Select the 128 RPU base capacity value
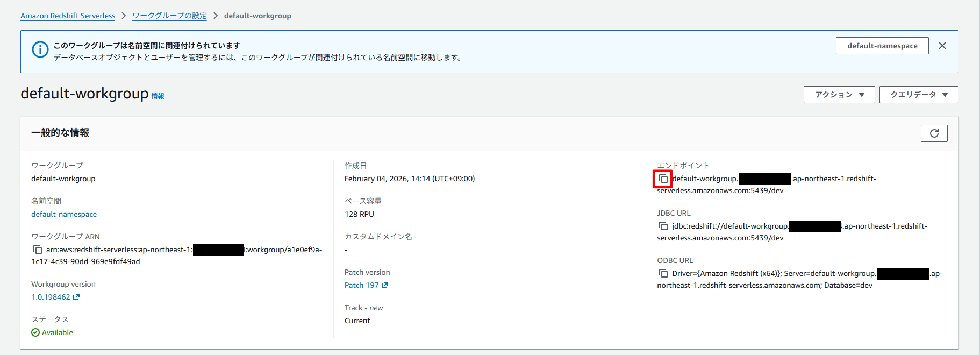This screenshot has height=355, width=980. tap(359, 214)
